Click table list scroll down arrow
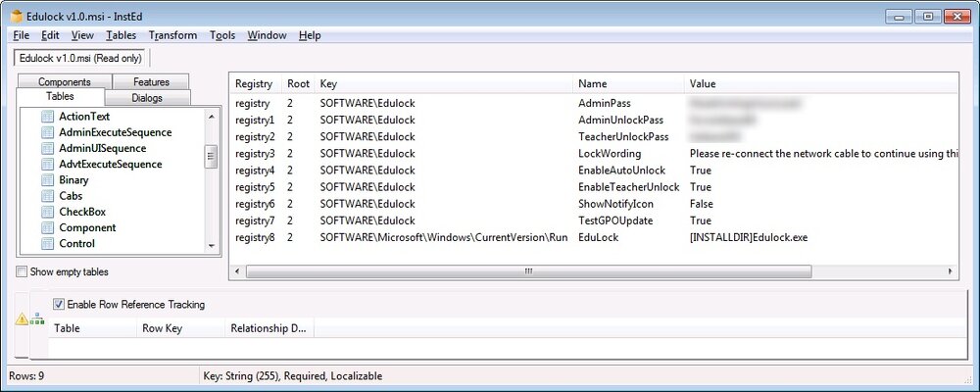 (x=212, y=246)
